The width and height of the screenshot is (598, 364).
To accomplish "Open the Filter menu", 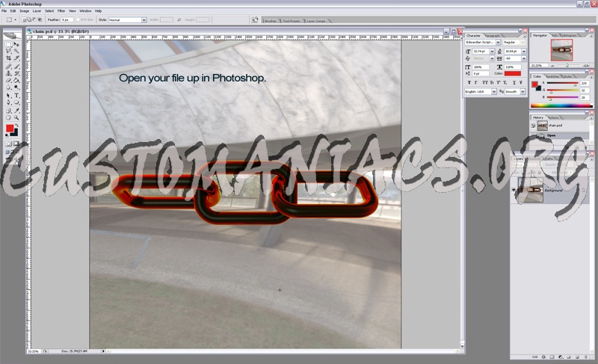I will coord(61,11).
